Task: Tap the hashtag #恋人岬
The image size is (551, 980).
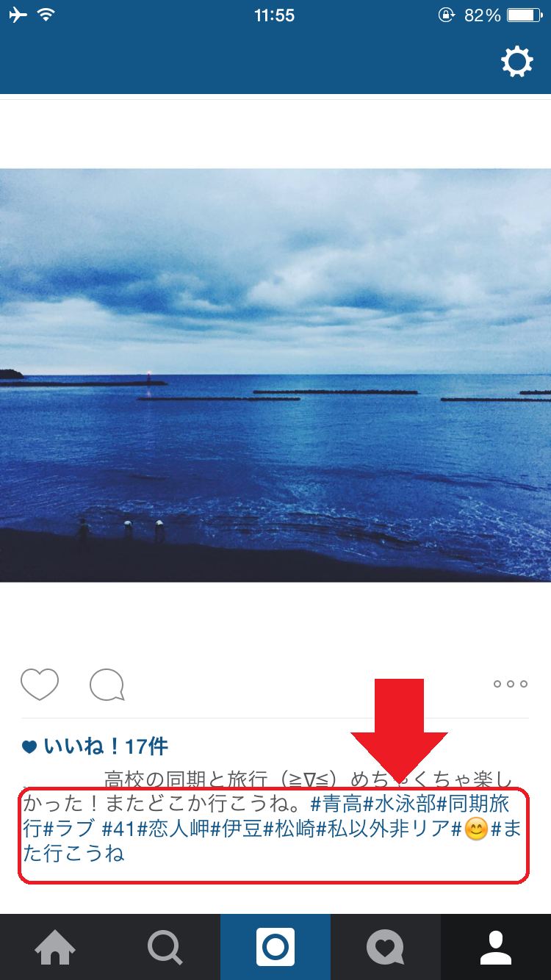Action: pyautogui.click(x=173, y=829)
